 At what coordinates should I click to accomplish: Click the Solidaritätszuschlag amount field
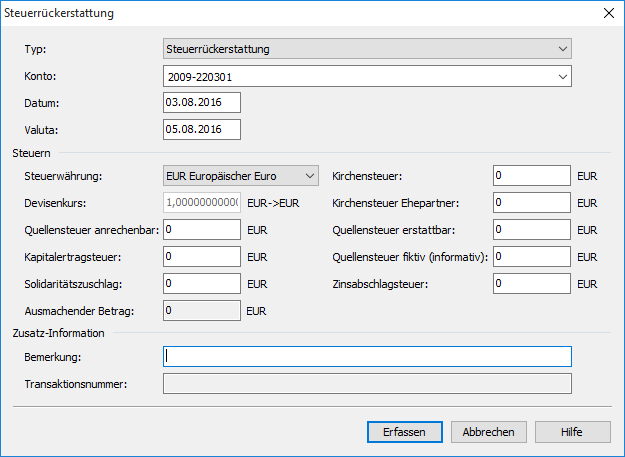click(x=201, y=284)
